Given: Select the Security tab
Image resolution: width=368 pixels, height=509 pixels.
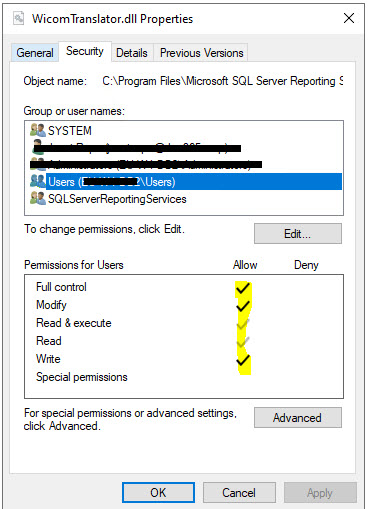Looking at the screenshot, I should coord(85,51).
